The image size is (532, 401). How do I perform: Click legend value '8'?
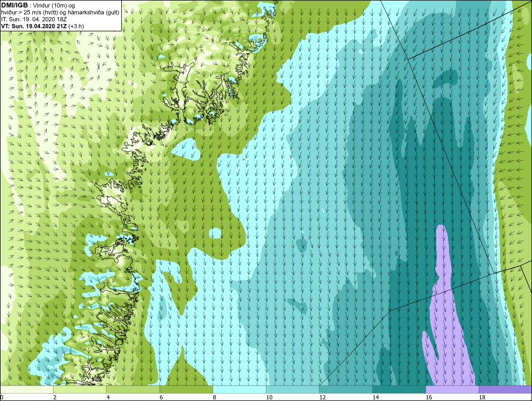214,397
